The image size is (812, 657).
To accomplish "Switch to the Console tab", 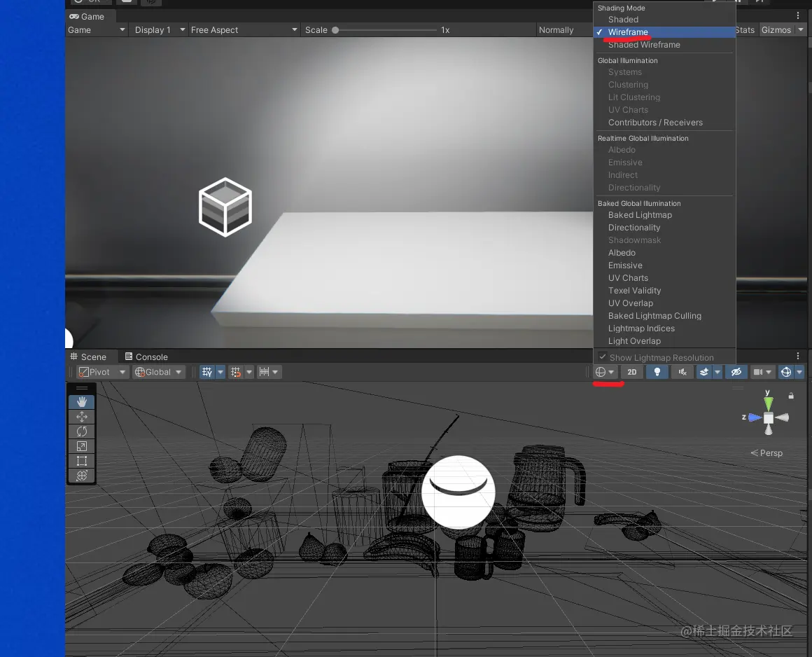I will click(x=146, y=357).
